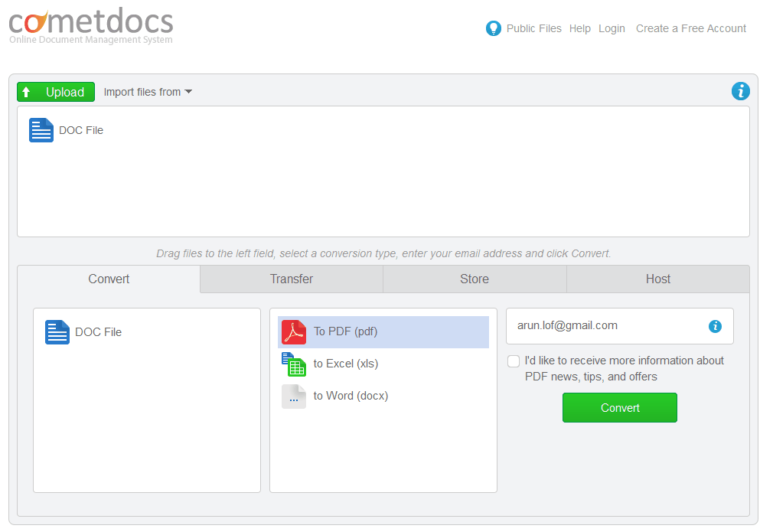Click DOC File text in conversion box
This screenshot has width=773, height=532.
pyautogui.click(x=98, y=332)
